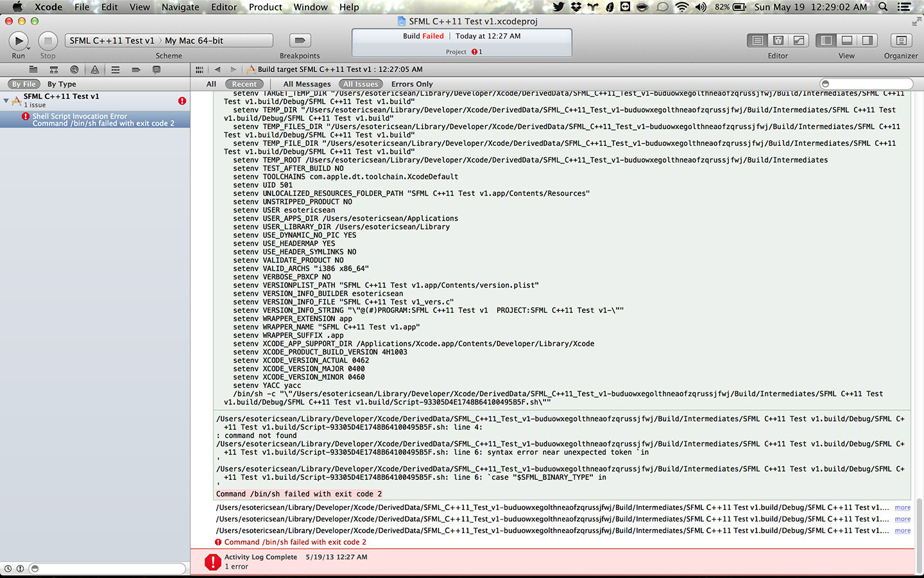
Task: Open Spotlight search magnifier
Action: coord(883,7)
